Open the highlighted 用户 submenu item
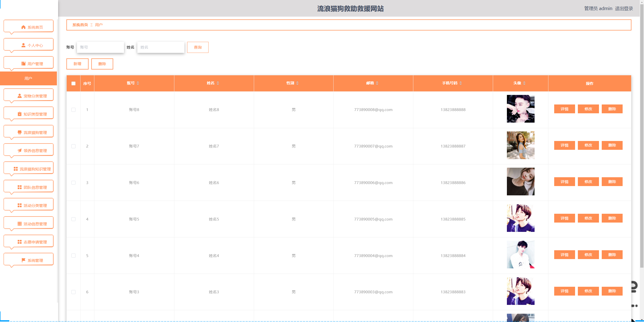The height and width of the screenshot is (322, 644). (28, 78)
